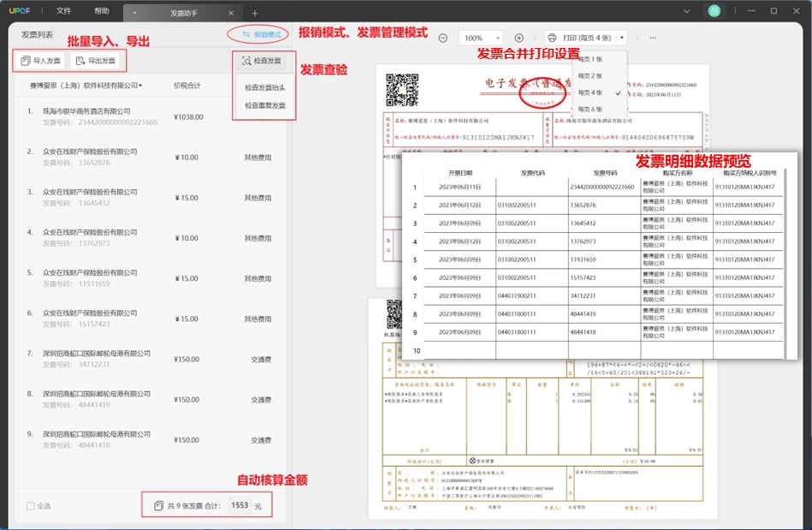Choose 每页 2 张 print option
This screenshot has height=530, width=812.
click(x=590, y=75)
